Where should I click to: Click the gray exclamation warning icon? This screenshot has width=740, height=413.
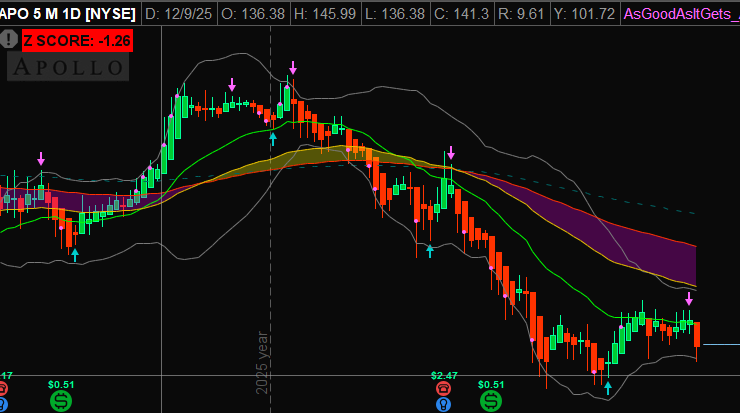point(9,39)
